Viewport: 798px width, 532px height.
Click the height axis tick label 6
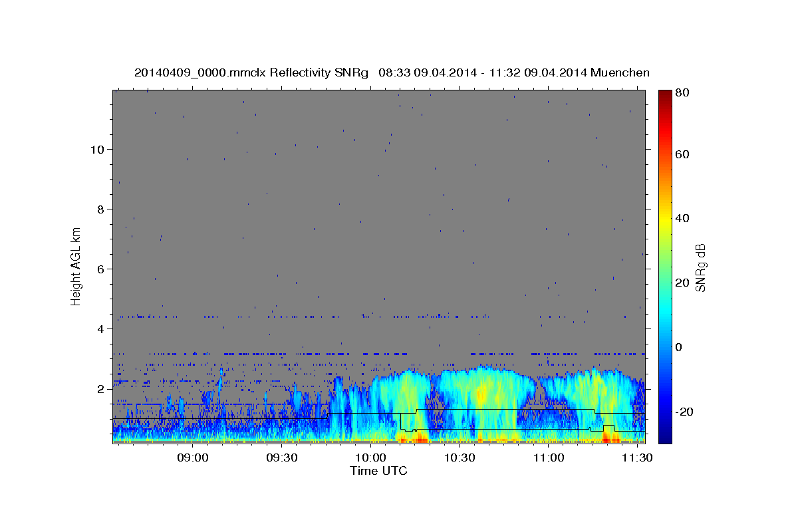(x=102, y=269)
